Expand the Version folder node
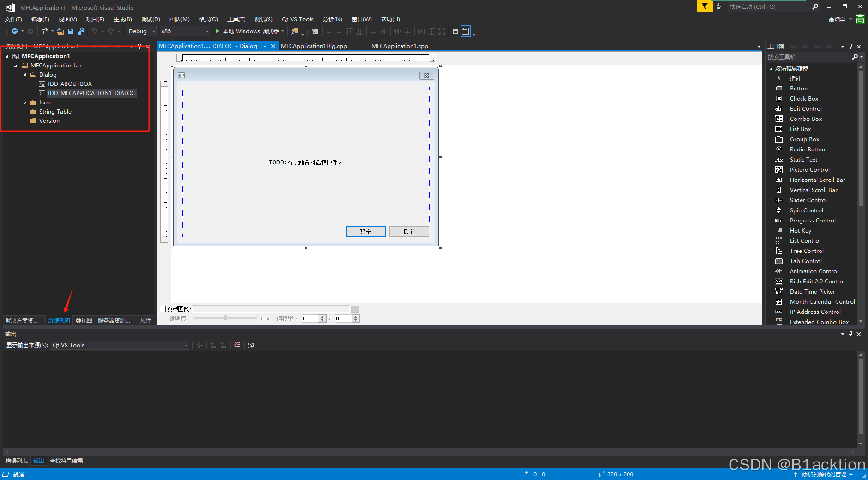This screenshot has height=480, width=868. [x=24, y=121]
